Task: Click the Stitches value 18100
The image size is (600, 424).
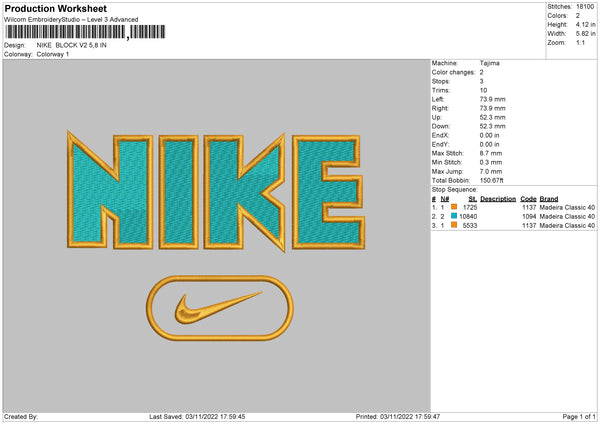Action: (x=585, y=7)
